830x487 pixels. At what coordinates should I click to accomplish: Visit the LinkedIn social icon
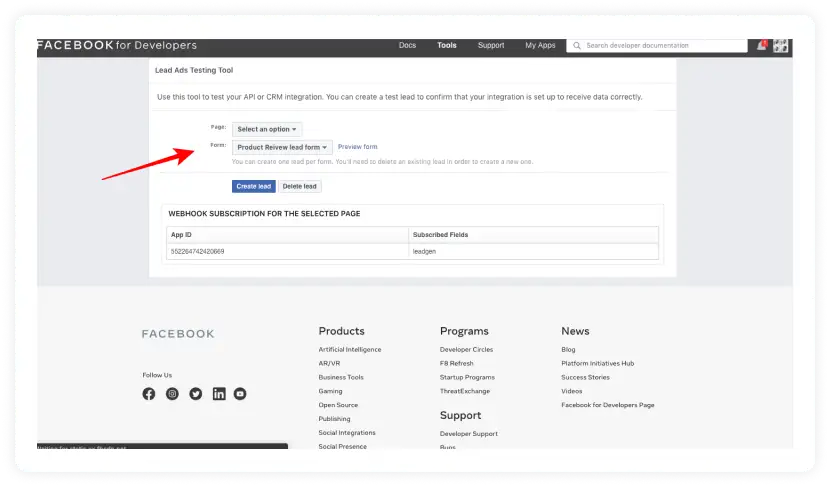[x=219, y=394]
